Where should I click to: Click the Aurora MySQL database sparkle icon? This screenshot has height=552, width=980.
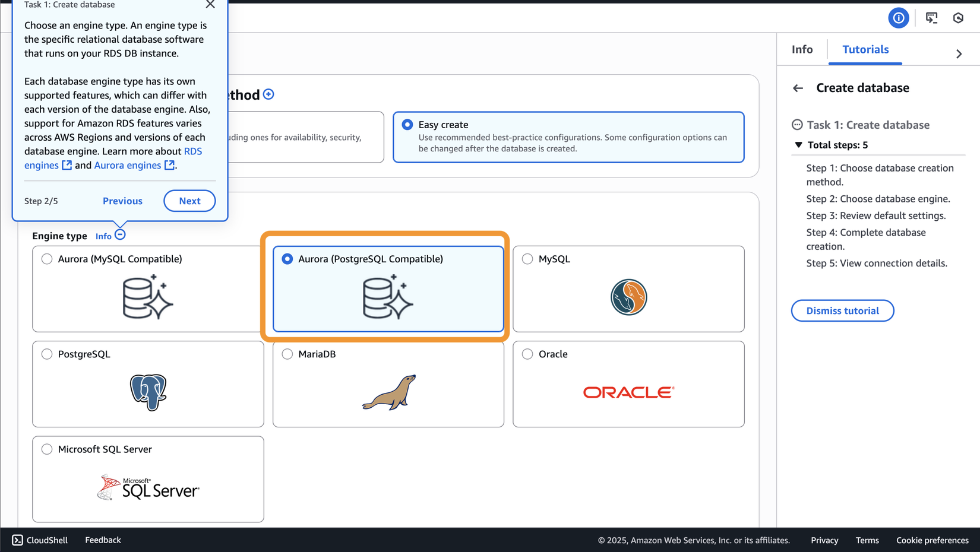148,297
